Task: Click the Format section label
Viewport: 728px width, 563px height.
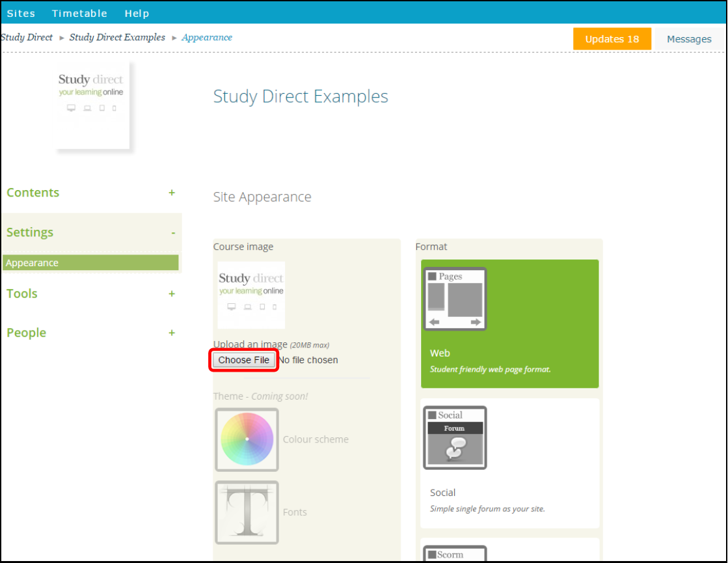Action: [x=431, y=247]
